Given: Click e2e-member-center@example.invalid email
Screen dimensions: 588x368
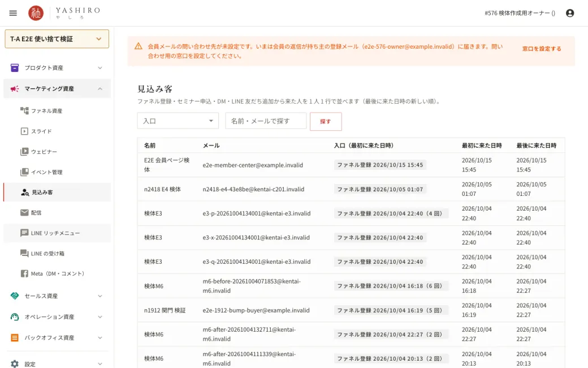Looking at the screenshot, I should click(253, 165).
